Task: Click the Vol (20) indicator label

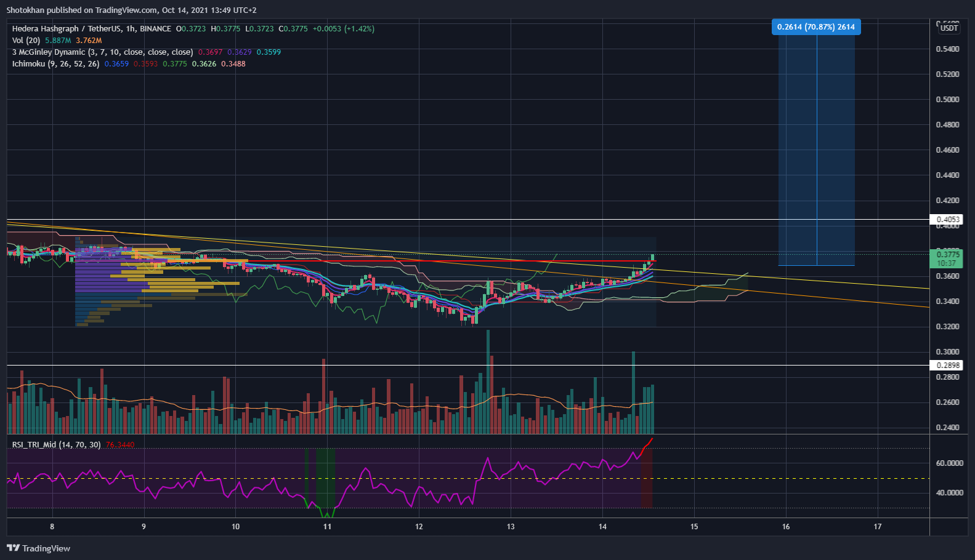Action: (x=26, y=41)
